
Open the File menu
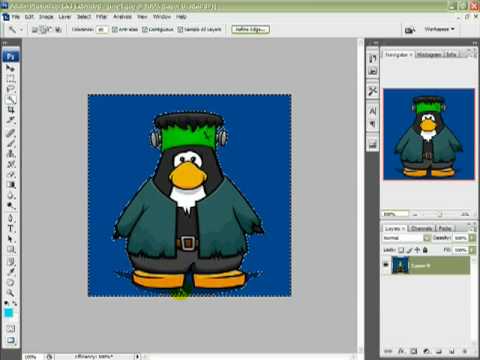coord(16,17)
